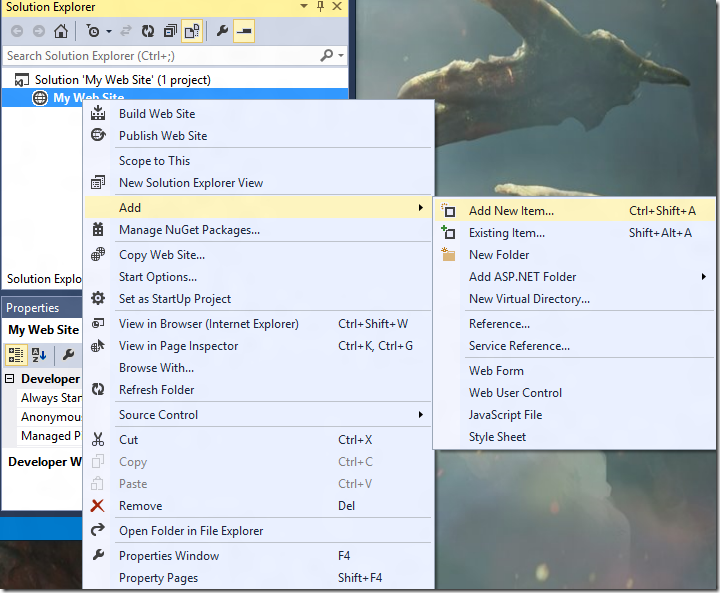This screenshot has height=593, width=720.
Task: Click the Back arrow in Solution Explorer toolbar
Action: click(x=17, y=31)
